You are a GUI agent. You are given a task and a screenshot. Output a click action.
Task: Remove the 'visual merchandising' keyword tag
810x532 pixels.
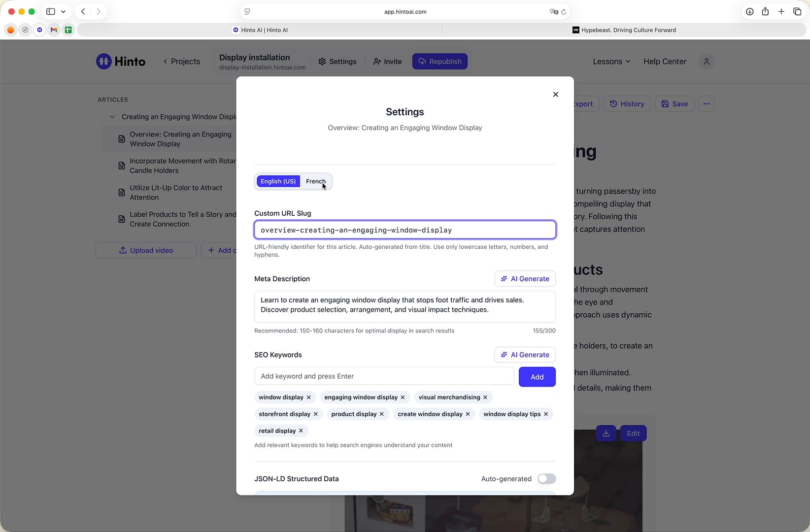pyautogui.click(x=485, y=398)
